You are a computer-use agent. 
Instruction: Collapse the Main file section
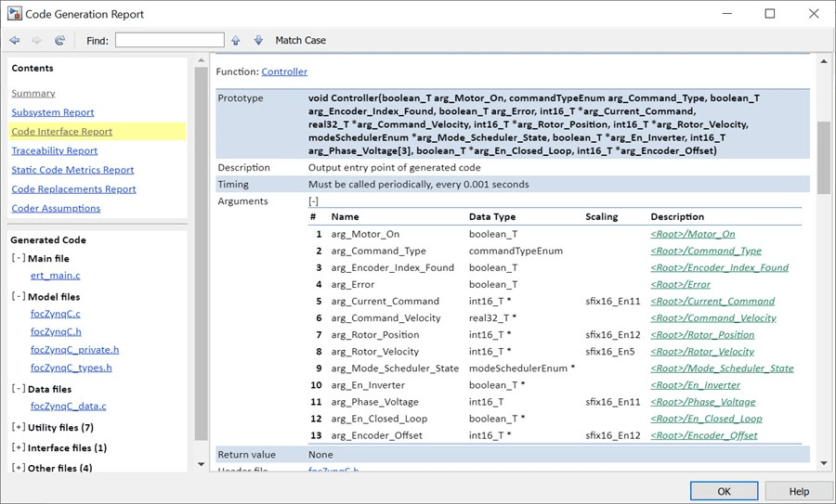click(x=19, y=259)
